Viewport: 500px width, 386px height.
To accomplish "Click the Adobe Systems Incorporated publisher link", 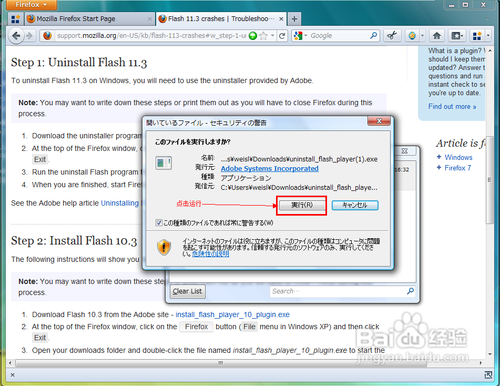I will [x=269, y=168].
